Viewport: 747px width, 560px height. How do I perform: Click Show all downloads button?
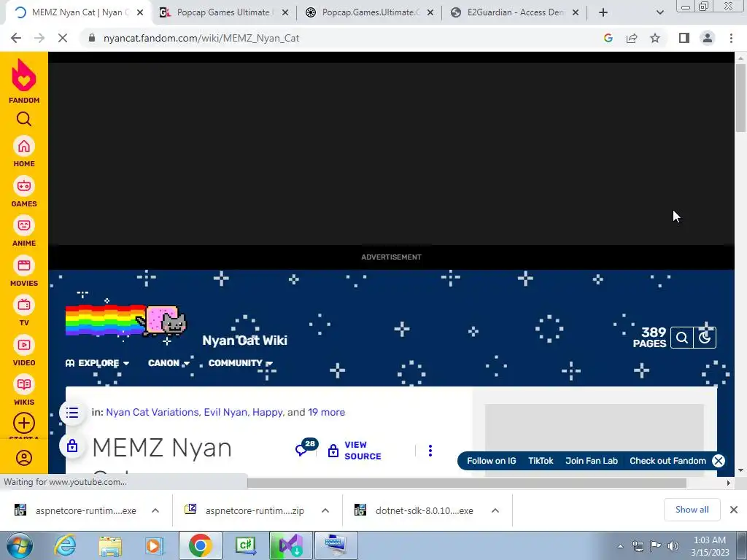(x=692, y=510)
